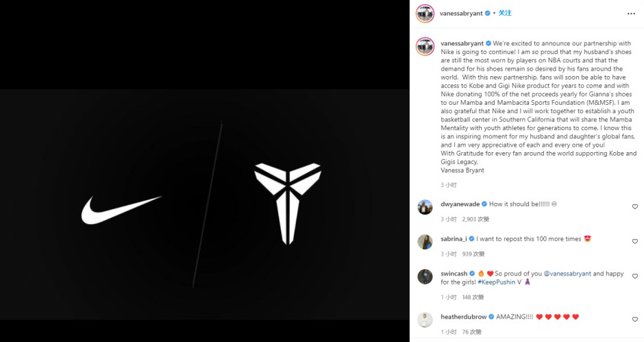Like sabrina_i's comment with the heart

[x=634, y=241]
